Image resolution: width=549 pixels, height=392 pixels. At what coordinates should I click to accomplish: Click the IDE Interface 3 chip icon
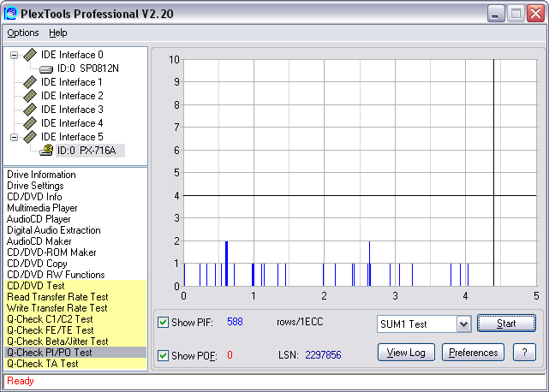(30, 110)
